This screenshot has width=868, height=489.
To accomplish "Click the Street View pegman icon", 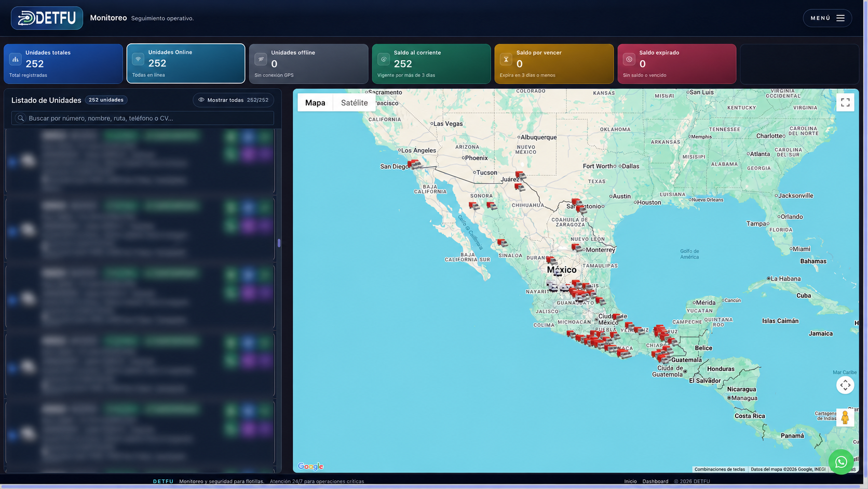I will (845, 417).
